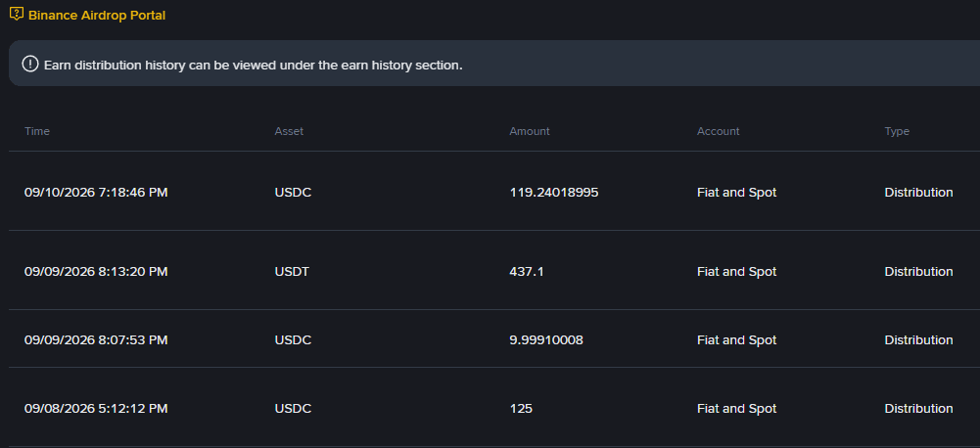Click the earn distribution history notice text

coord(254,65)
